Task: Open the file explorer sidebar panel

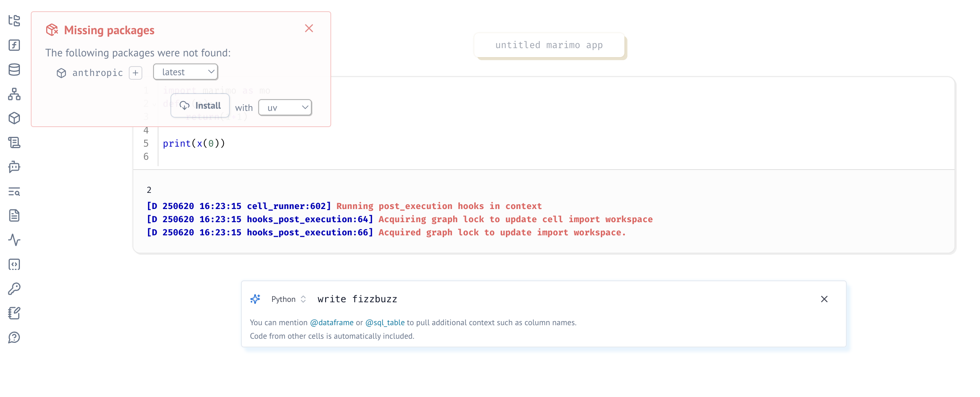Action: pos(14,21)
